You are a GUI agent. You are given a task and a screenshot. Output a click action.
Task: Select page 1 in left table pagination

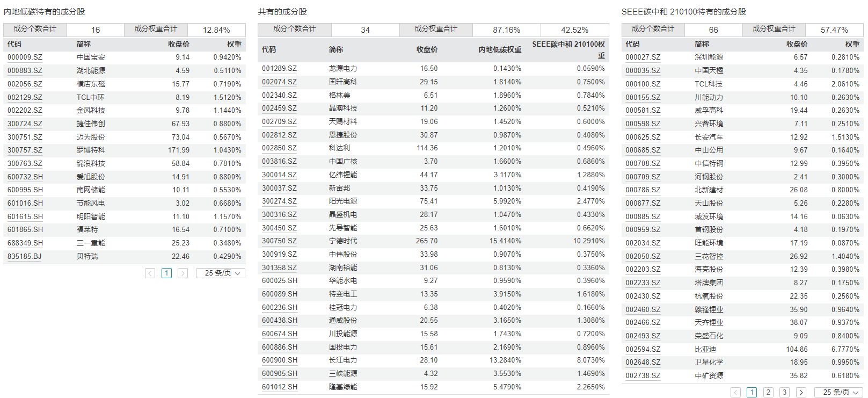pyautogui.click(x=166, y=273)
